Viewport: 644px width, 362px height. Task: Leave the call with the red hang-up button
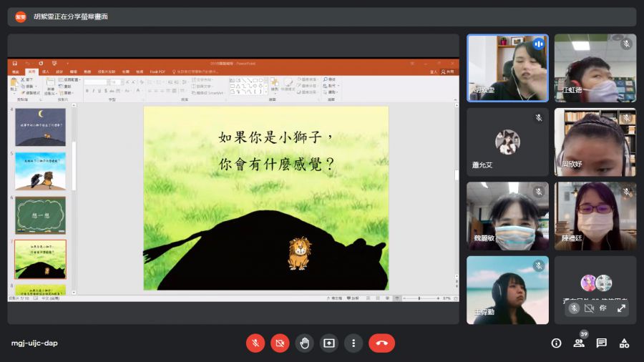(381, 343)
